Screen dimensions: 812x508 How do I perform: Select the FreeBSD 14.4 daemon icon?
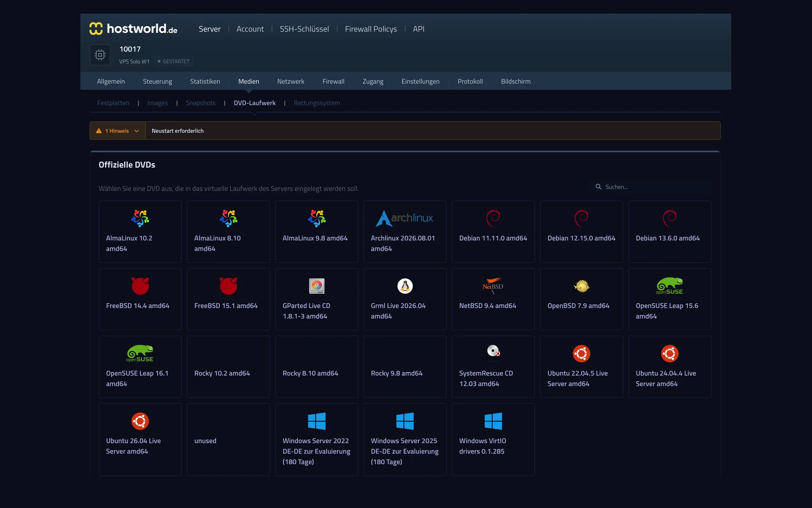click(140, 286)
